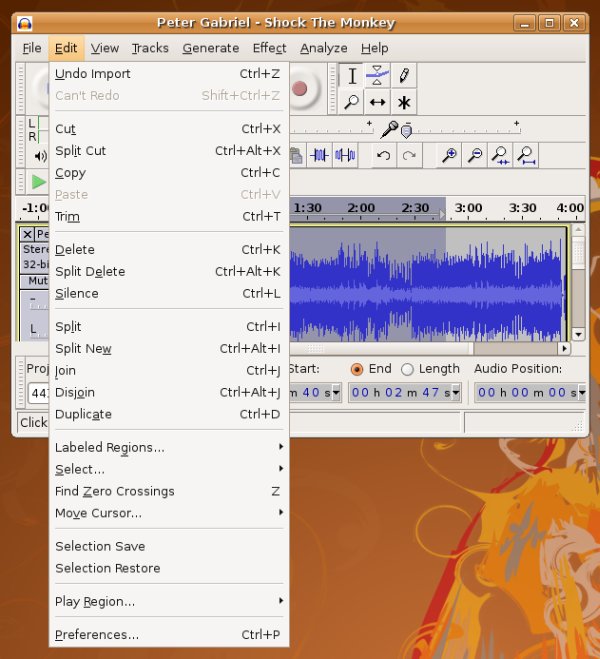Select the Draw pencil tool
600x659 pixels.
pos(403,76)
